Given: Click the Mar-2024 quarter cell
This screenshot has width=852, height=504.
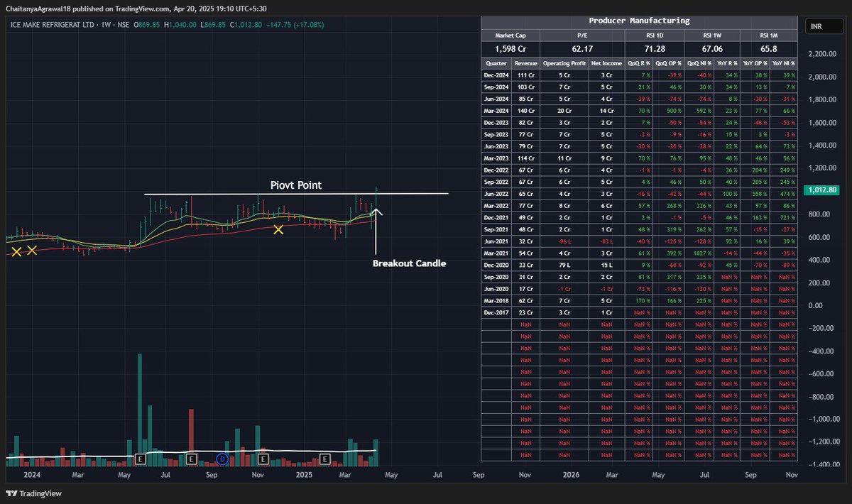Looking at the screenshot, I should tap(496, 111).
